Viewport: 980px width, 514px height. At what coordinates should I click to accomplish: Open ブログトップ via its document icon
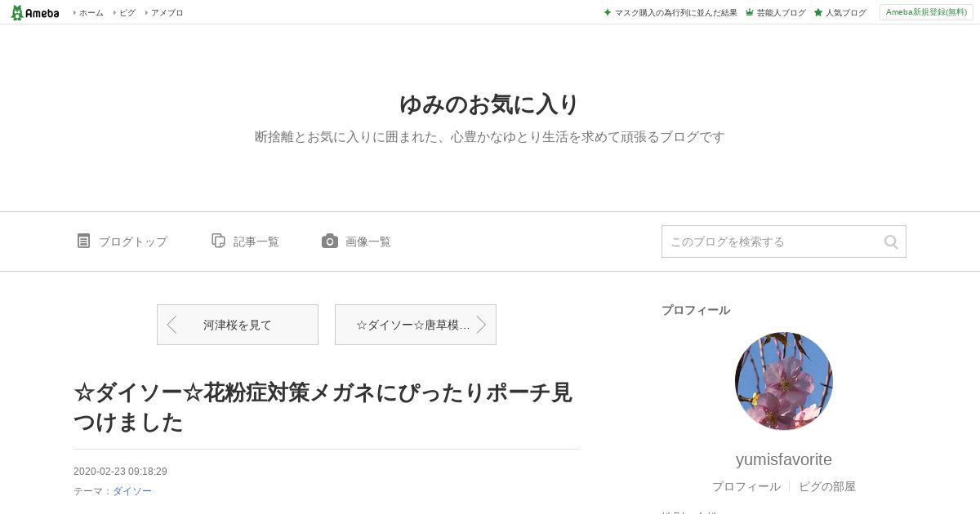coord(83,241)
